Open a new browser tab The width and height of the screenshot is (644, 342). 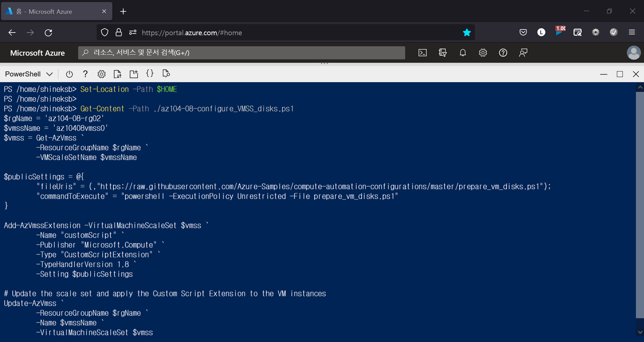tap(123, 12)
